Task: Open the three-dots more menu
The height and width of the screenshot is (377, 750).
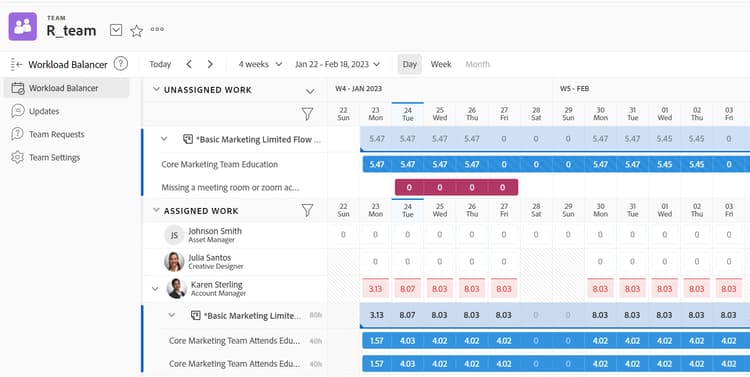Action: pyautogui.click(x=157, y=29)
